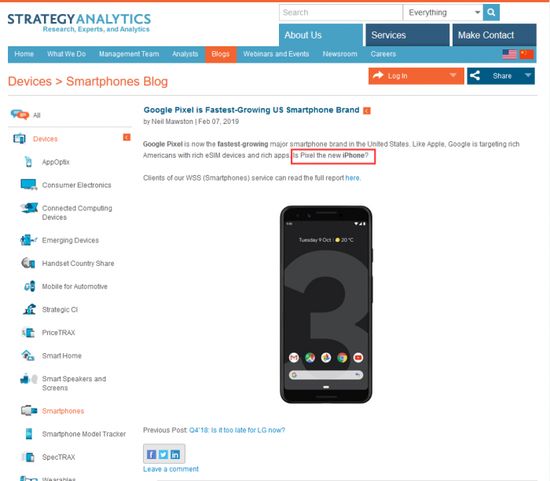Viewport: 550px width, 481px height.
Task: Share post via Facebook icon
Action: (152, 454)
